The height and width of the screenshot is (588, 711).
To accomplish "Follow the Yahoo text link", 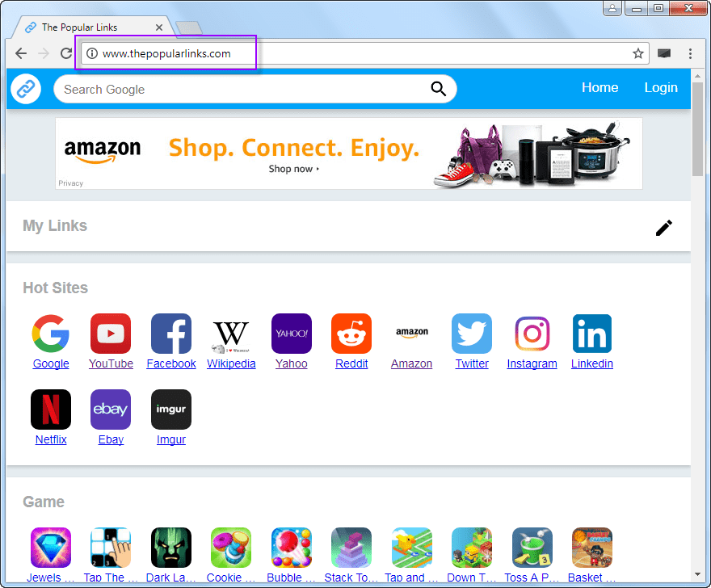I will click(292, 363).
